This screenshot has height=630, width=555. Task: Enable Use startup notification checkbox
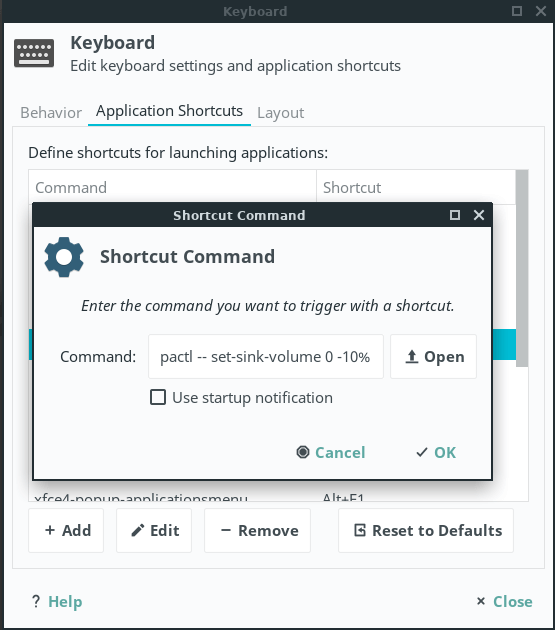(158, 397)
